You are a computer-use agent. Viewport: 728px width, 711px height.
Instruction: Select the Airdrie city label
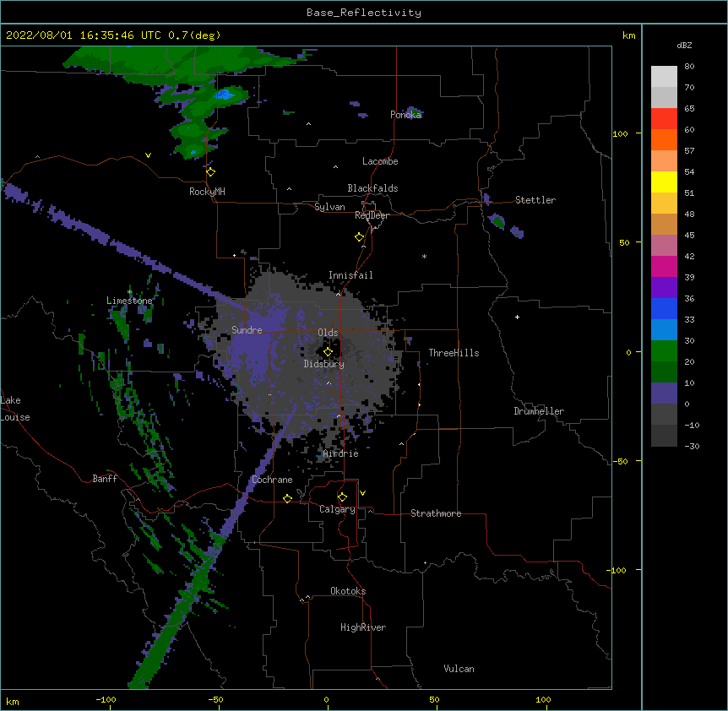click(x=341, y=453)
